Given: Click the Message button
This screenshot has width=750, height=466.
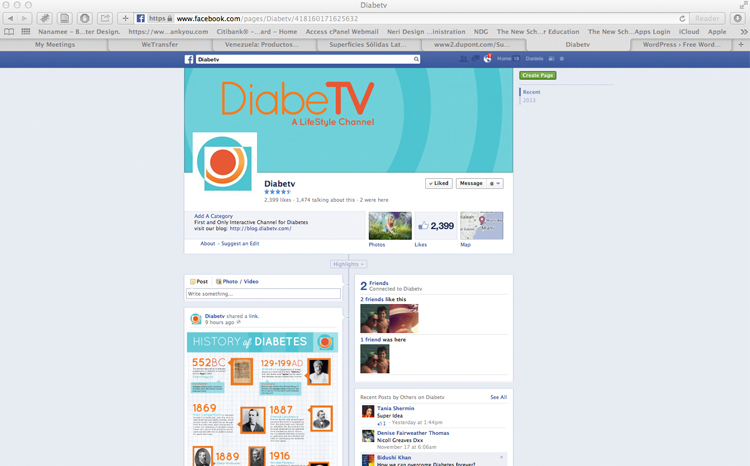Looking at the screenshot, I should [471, 183].
